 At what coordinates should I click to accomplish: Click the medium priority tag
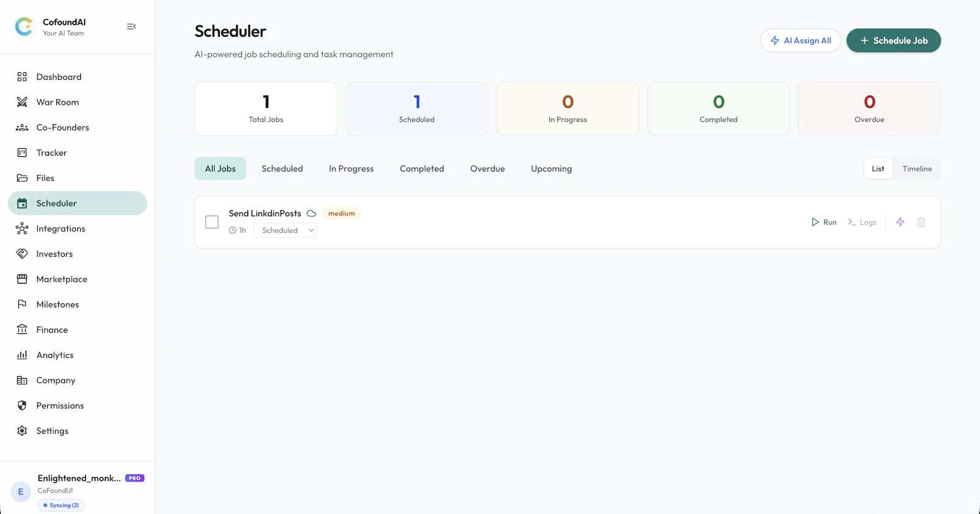342,213
